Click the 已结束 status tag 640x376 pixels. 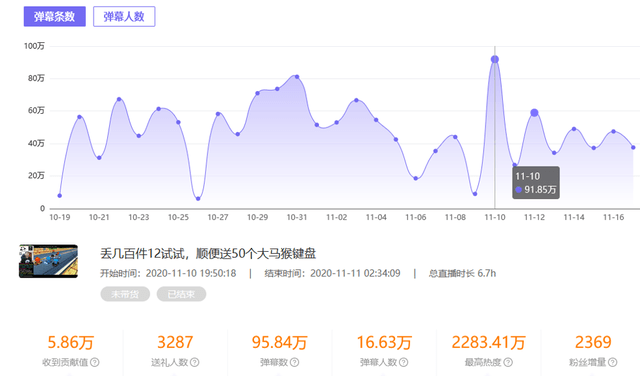[181, 294]
